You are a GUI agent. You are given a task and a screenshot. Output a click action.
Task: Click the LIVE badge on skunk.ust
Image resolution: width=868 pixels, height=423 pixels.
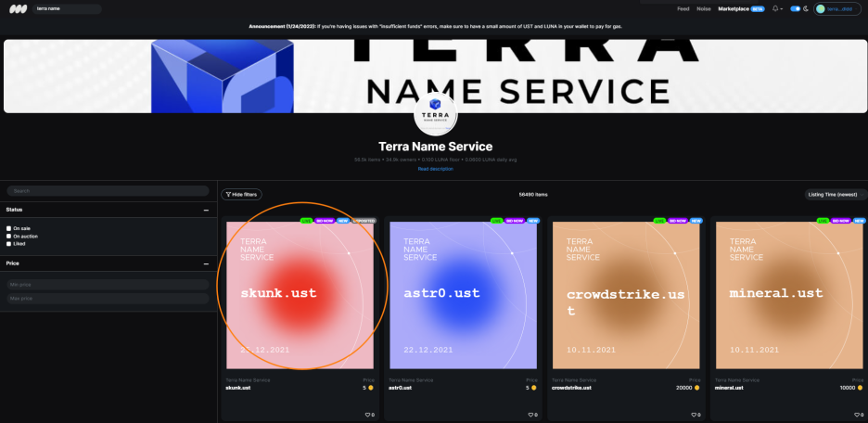pos(307,221)
